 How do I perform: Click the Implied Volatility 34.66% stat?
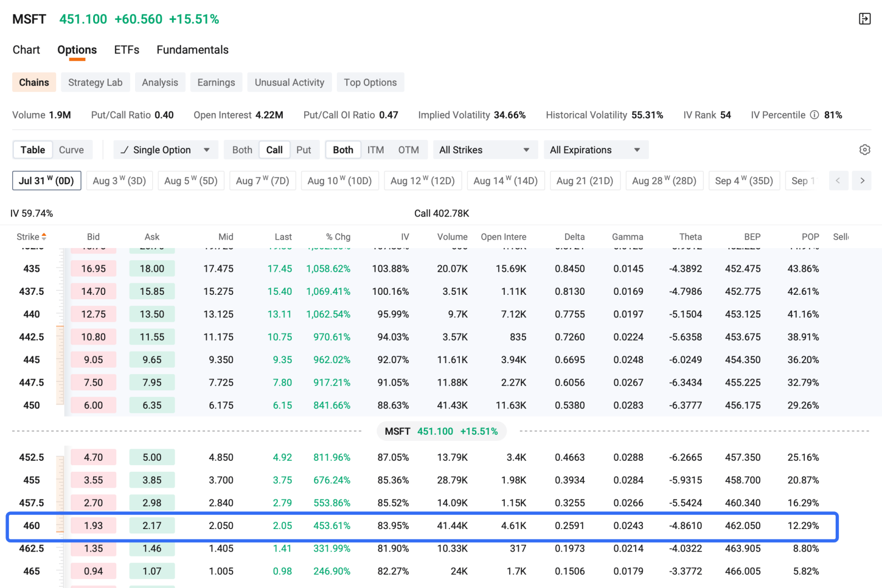pos(472,115)
